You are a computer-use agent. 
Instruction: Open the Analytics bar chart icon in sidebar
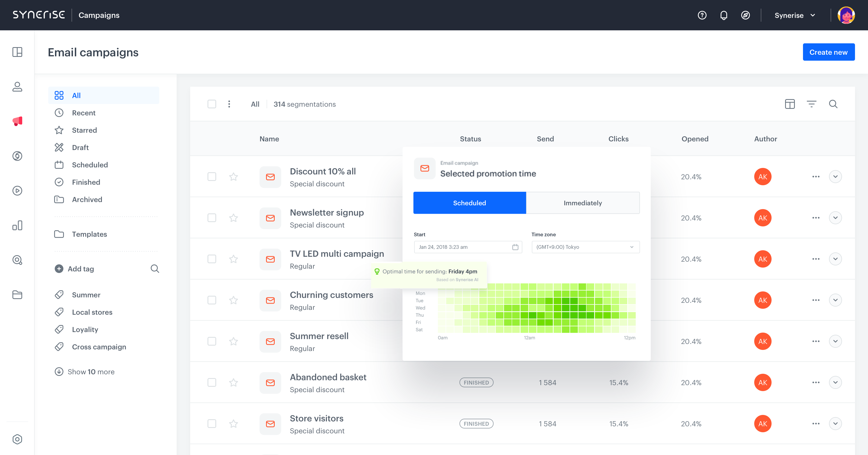[17, 226]
